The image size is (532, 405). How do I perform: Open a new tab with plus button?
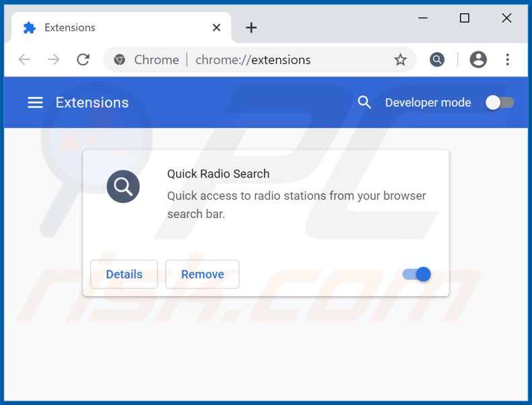[251, 28]
